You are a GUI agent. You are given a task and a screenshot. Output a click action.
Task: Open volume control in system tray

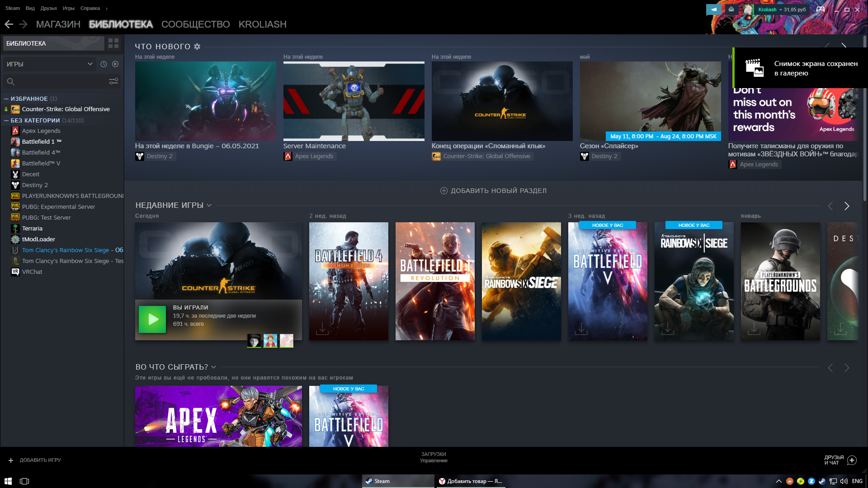click(x=844, y=481)
